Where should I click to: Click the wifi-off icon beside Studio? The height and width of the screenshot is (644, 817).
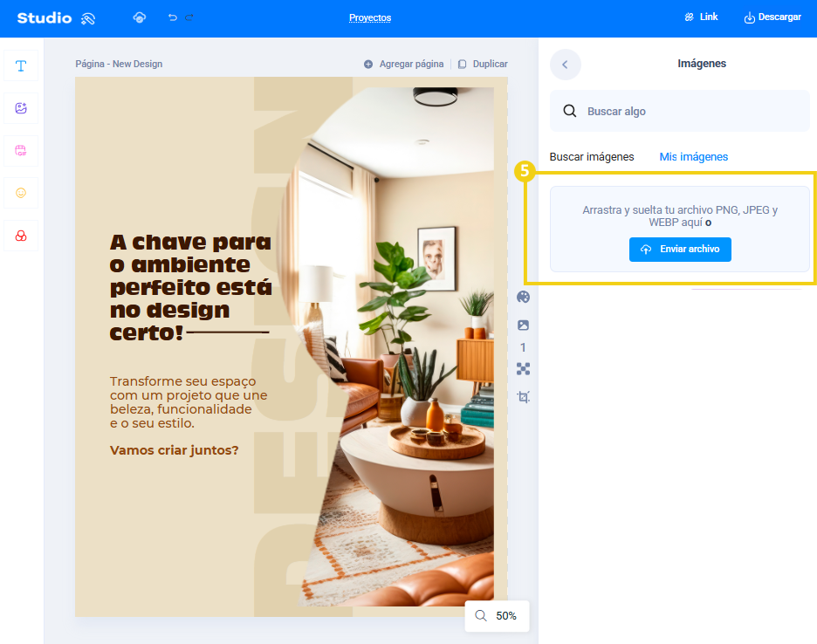tap(88, 19)
